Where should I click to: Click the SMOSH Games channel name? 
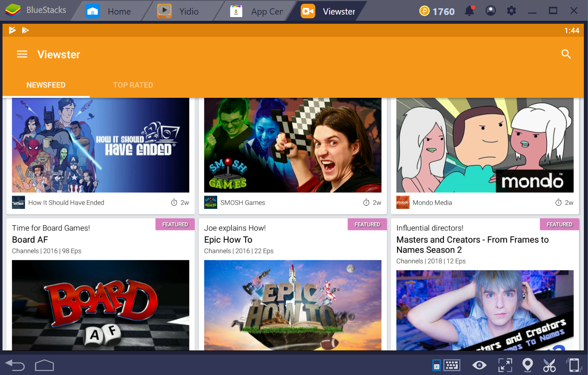click(243, 203)
